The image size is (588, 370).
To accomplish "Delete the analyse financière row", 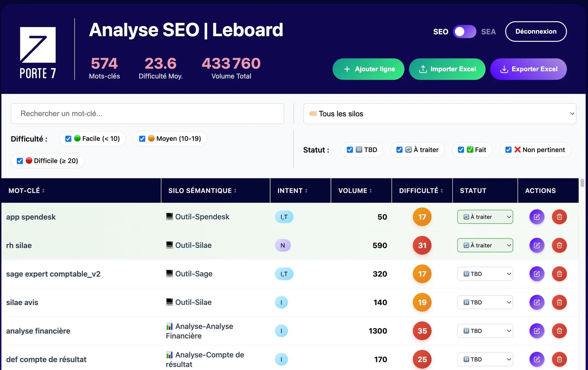I will [x=559, y=331].
